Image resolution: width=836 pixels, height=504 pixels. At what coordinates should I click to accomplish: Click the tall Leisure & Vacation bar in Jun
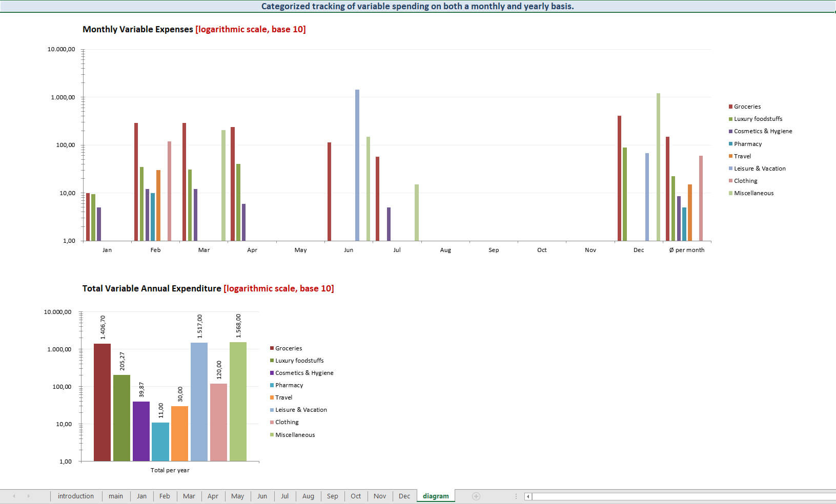tap(357, 164)
